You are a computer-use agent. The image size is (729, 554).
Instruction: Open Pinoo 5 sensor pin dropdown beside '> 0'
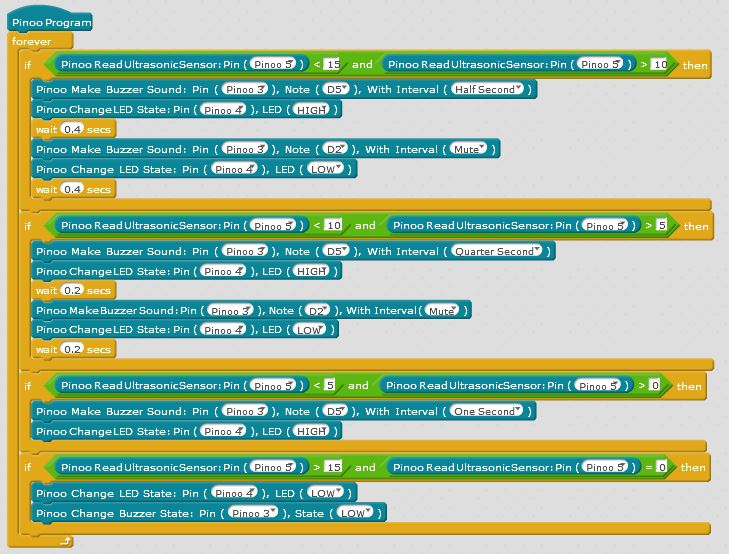click(x=597, y=385)
